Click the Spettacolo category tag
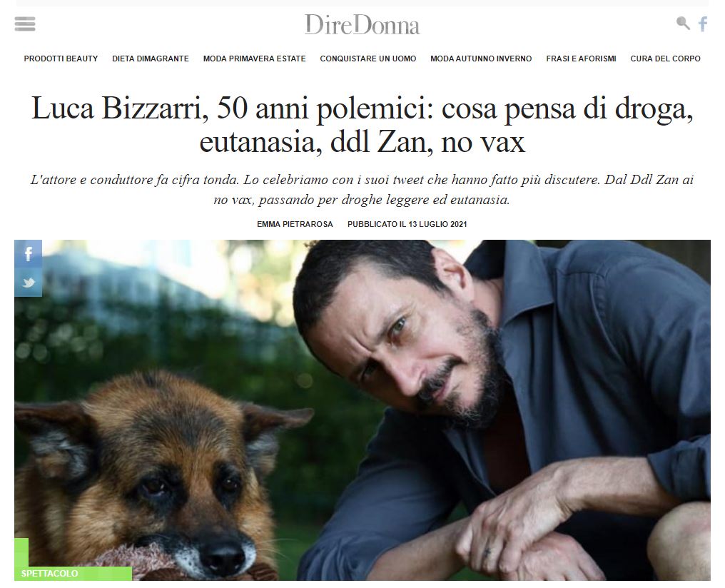 click(x=49, y=574)
